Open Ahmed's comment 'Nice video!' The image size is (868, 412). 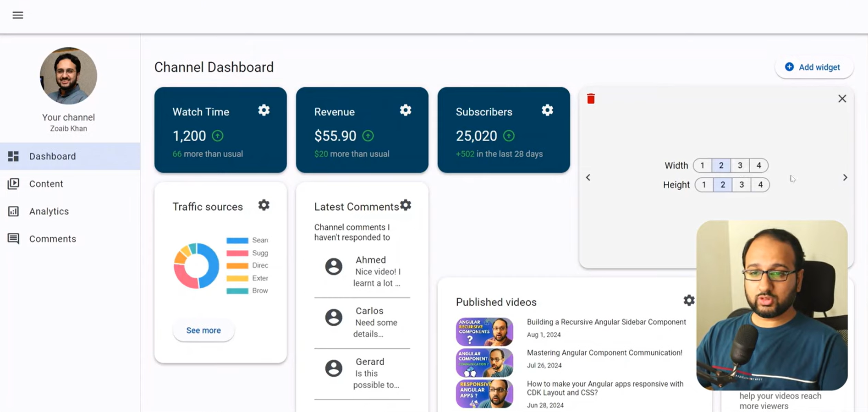[377, 277]
